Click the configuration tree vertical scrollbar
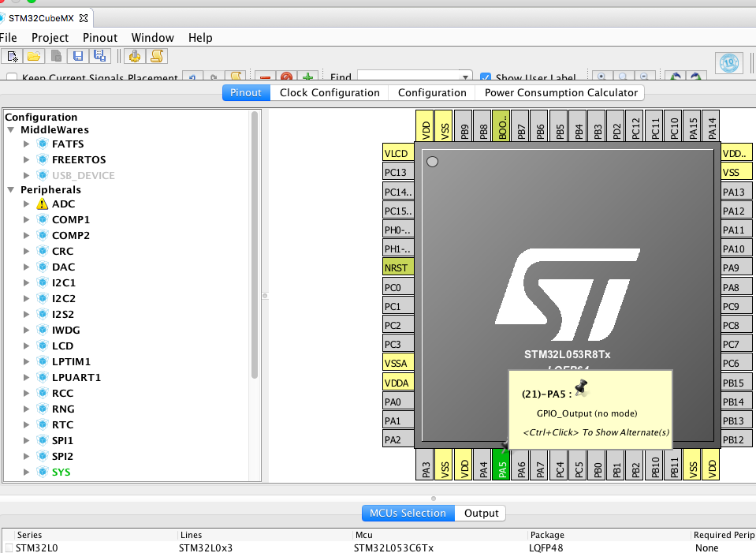Viewport: 756px width, 553px height. pos(255,245)
